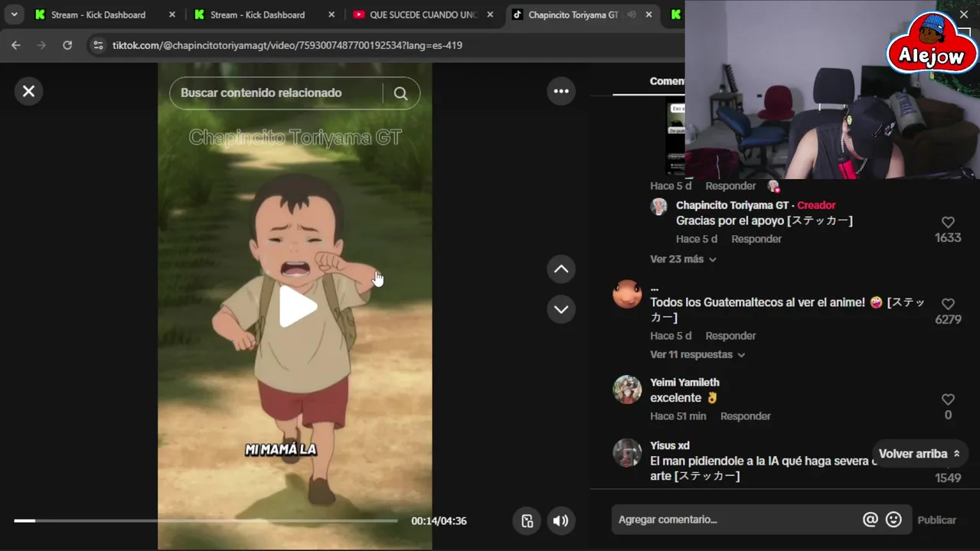
Task: Open Yeimi Yamileth's profile name
Action: click(x=684, y=383)
